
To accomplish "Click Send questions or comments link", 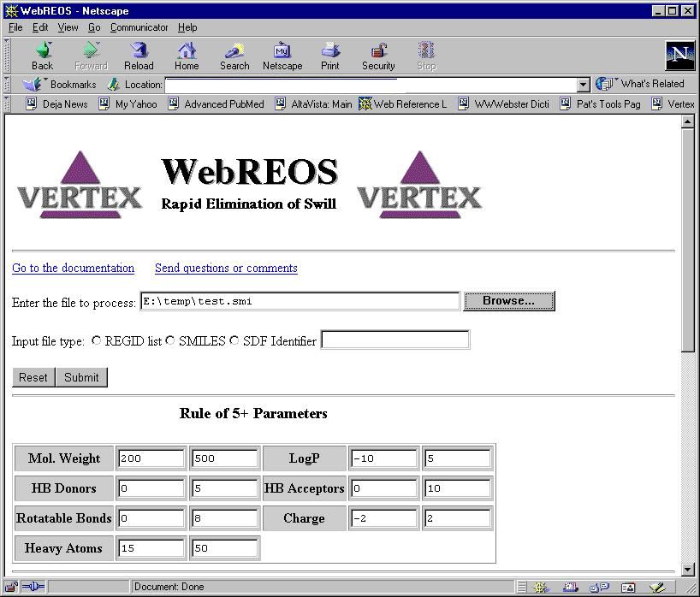I will point(226,268).
